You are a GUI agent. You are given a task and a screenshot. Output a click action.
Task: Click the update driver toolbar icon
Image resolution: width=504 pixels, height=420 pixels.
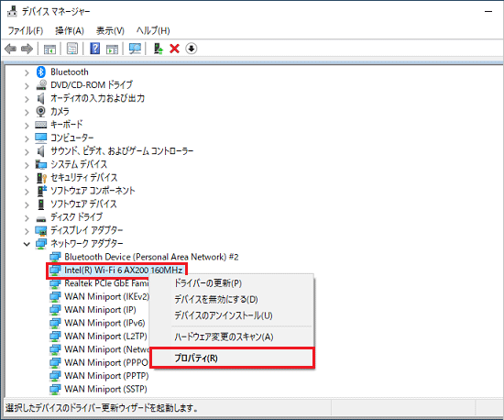click(159, 49)
